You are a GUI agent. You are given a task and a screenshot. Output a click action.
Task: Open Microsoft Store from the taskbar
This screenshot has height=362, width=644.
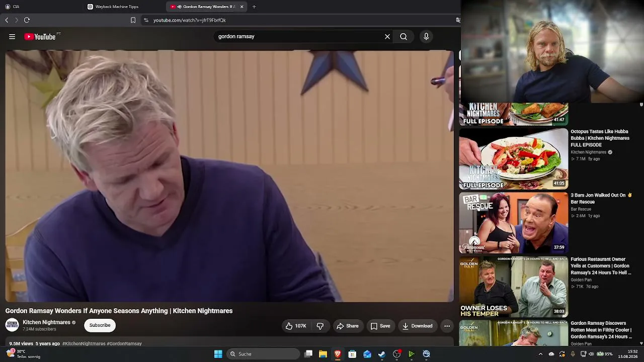[352, 354]
